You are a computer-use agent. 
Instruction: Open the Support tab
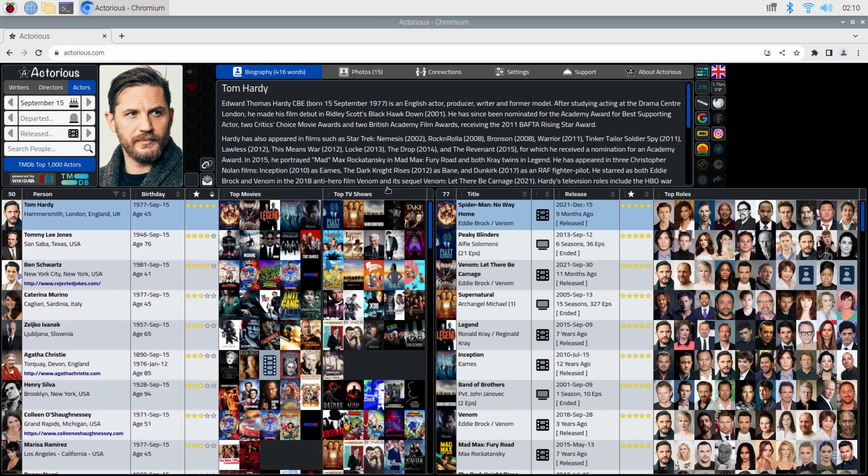point(579,72)
